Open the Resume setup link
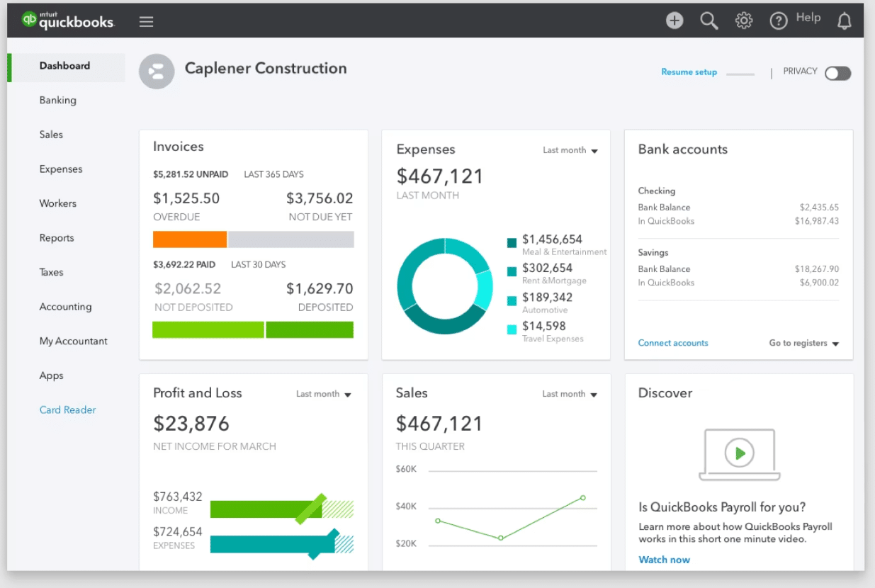The image size is (875, 588). (x=689, y=72)
